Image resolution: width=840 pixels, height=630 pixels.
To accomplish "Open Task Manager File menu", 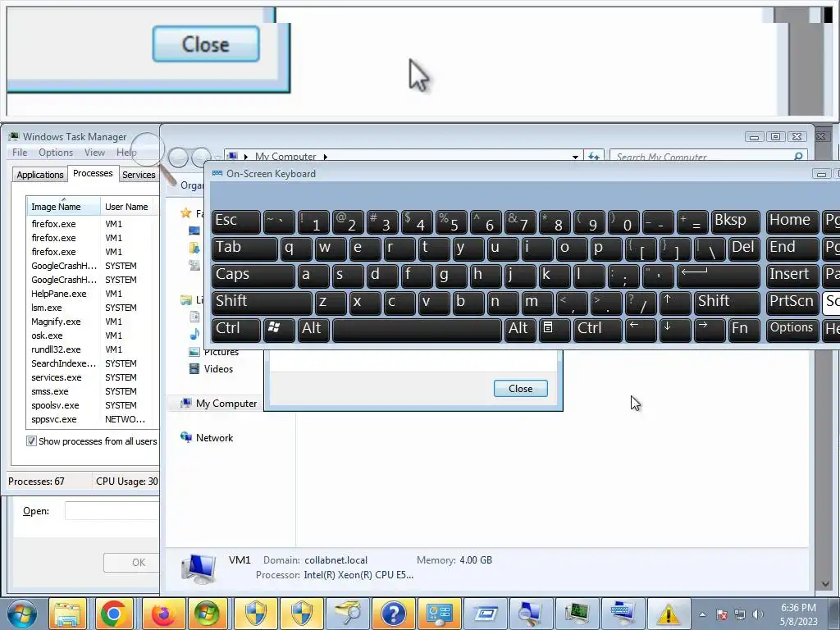I will point(20,152).
